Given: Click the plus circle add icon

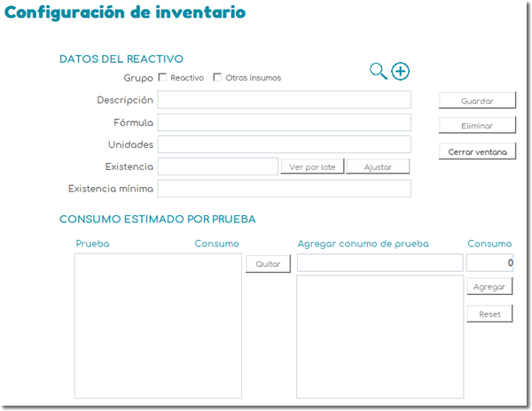Looking at the screenshot, I should pyautogui.click(x=400, y=72).
